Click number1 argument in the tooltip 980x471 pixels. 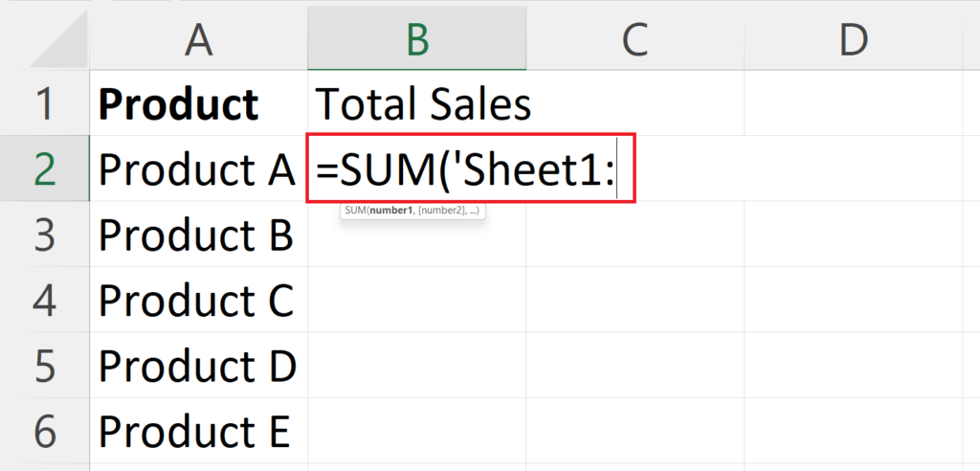pyautogui.click(x=390, y=211)
